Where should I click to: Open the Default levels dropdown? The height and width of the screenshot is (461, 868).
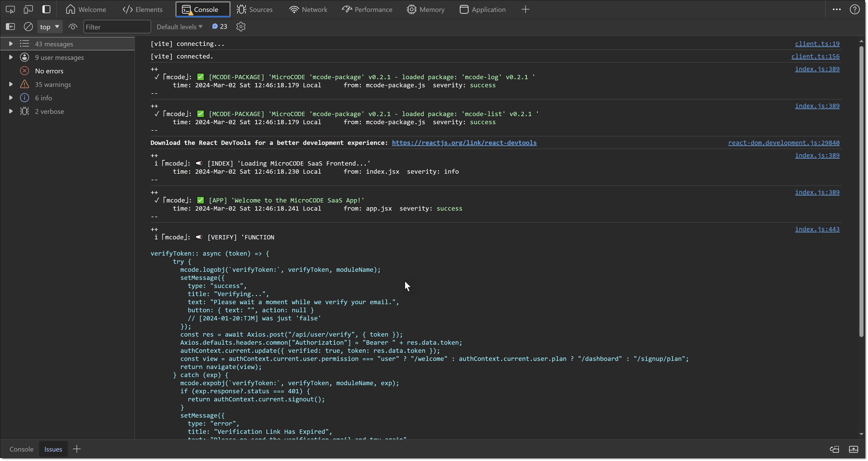click(x=179, y=27)
